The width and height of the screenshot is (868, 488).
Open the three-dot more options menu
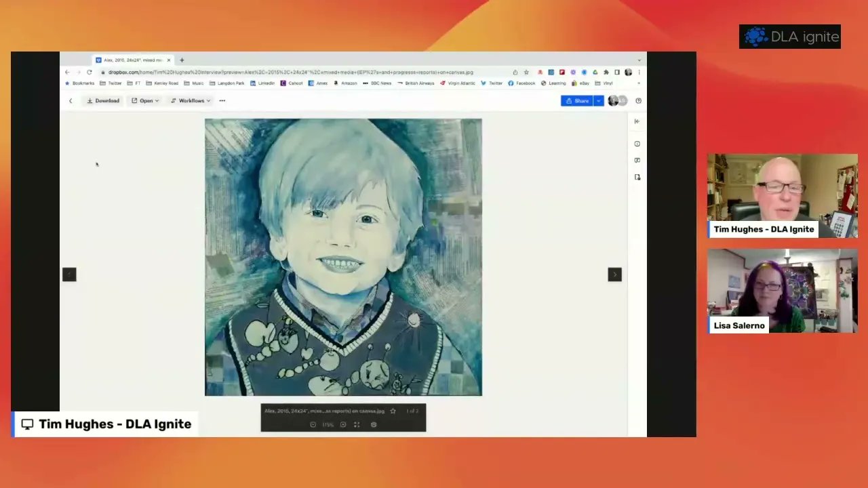[x=222, y=101]
